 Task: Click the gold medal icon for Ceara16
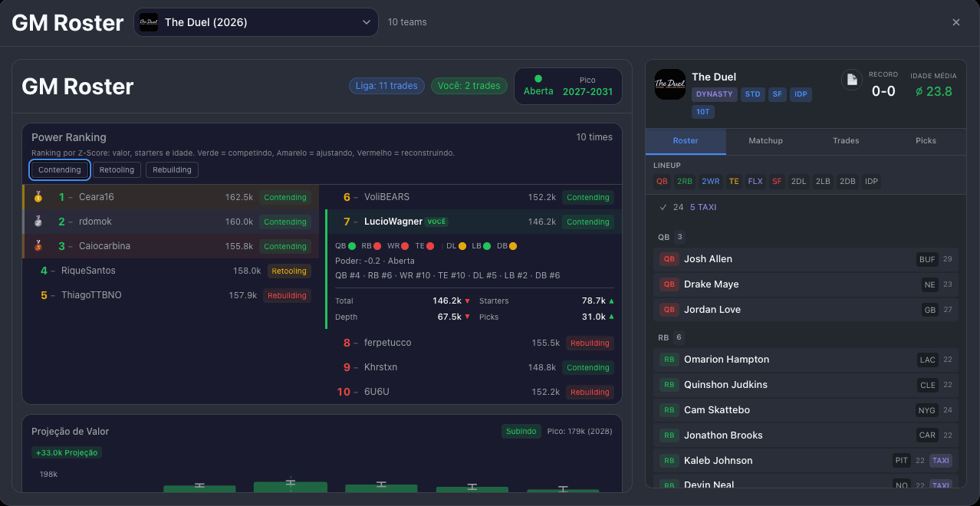[x=38, y=197]
